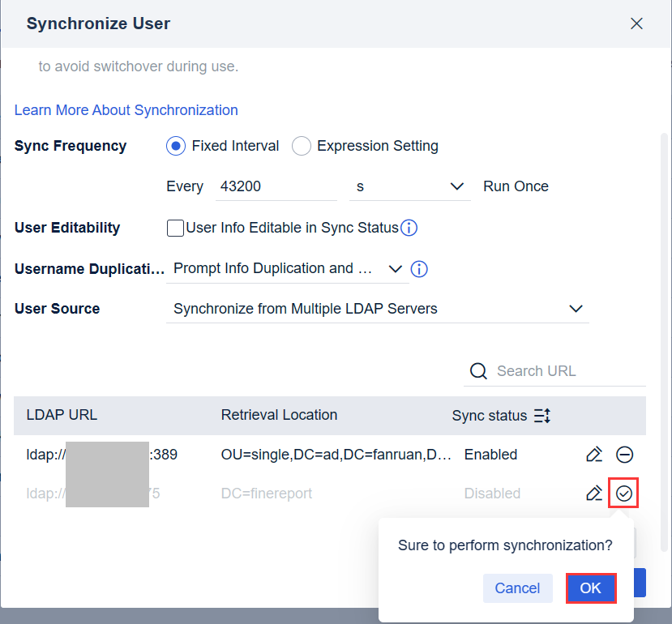Open the User Source dropdown
Viewport: 672px width, 624px height.
[x=576, y=309]
